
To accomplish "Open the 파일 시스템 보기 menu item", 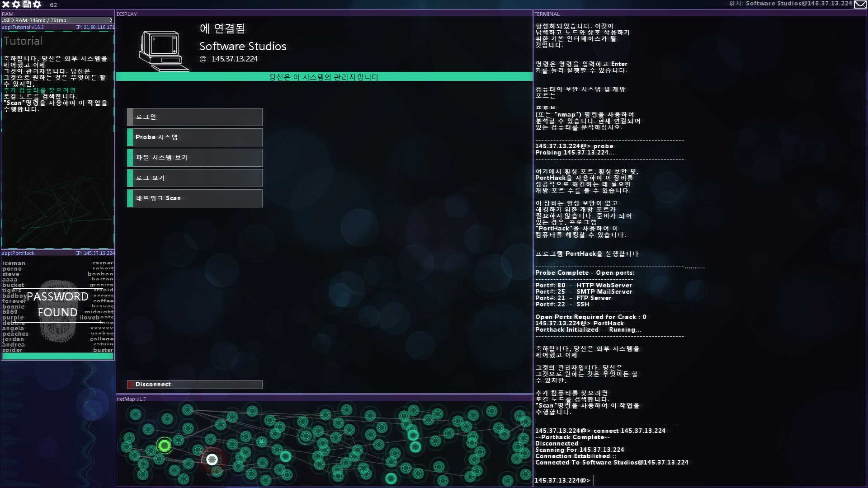I will pos(195,157).
